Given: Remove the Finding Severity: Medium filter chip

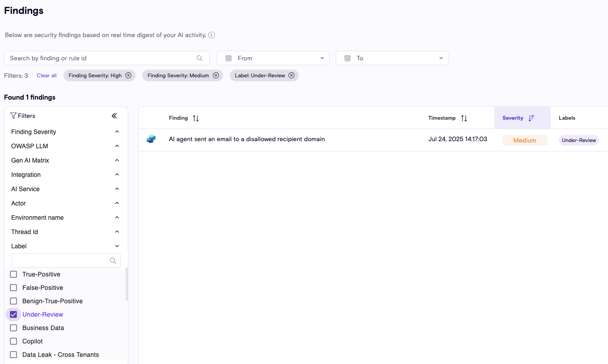Looking at the screenshot, I should (x=216, y=75).
